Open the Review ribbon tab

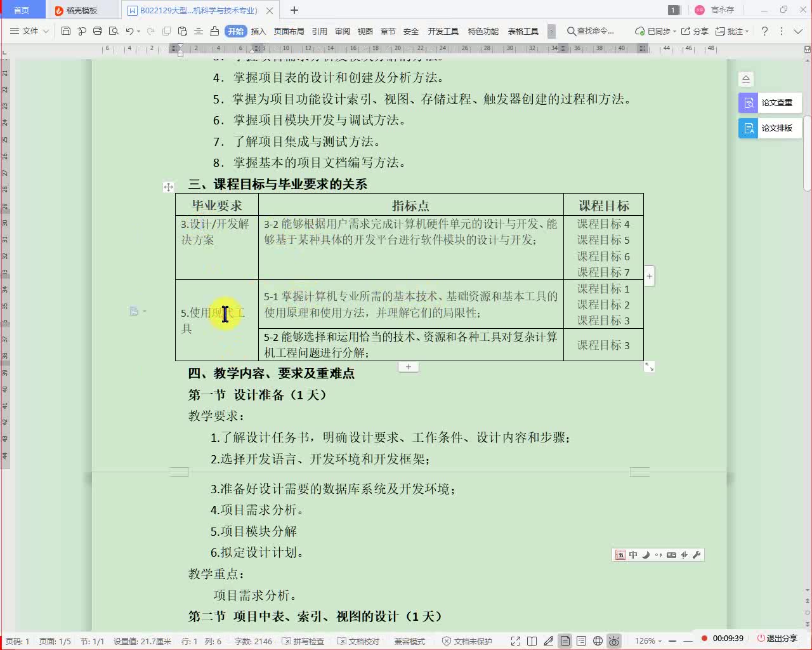[343, 31]
